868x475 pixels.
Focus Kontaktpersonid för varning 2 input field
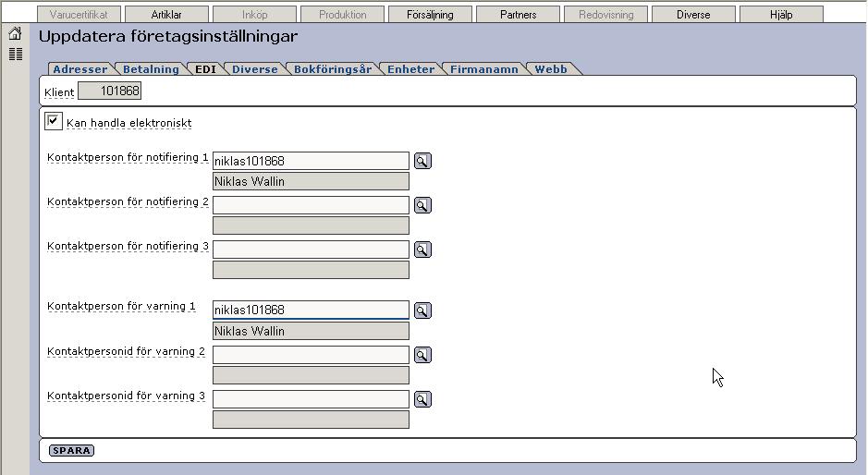coord(312,355)
